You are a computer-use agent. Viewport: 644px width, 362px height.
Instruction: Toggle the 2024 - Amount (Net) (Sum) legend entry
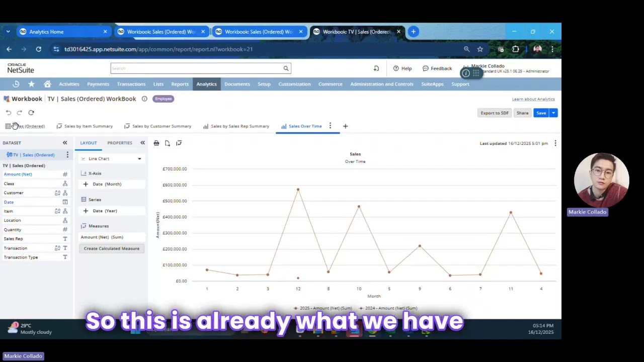click(388, 308)
